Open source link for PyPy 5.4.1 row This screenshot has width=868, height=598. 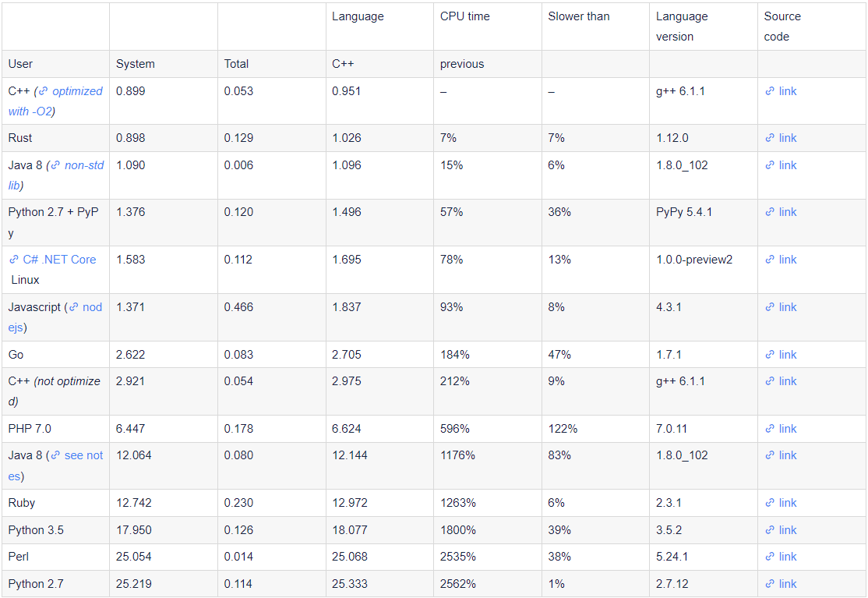781,211
